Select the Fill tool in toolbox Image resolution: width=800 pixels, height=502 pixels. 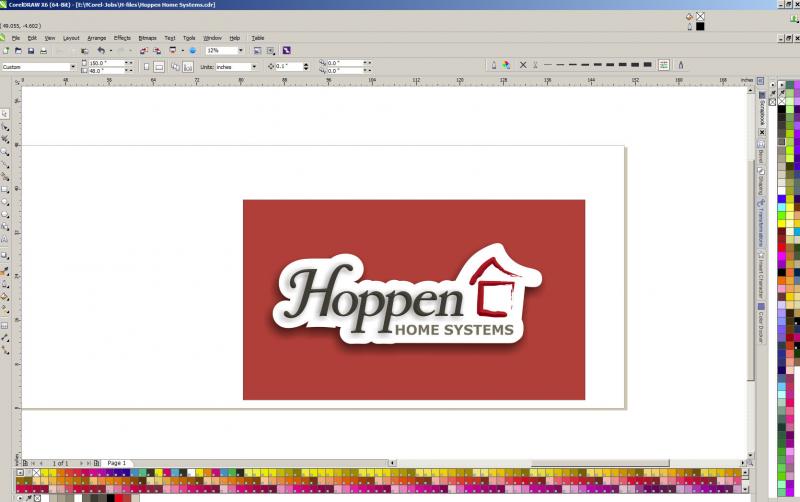click(5, 297)
